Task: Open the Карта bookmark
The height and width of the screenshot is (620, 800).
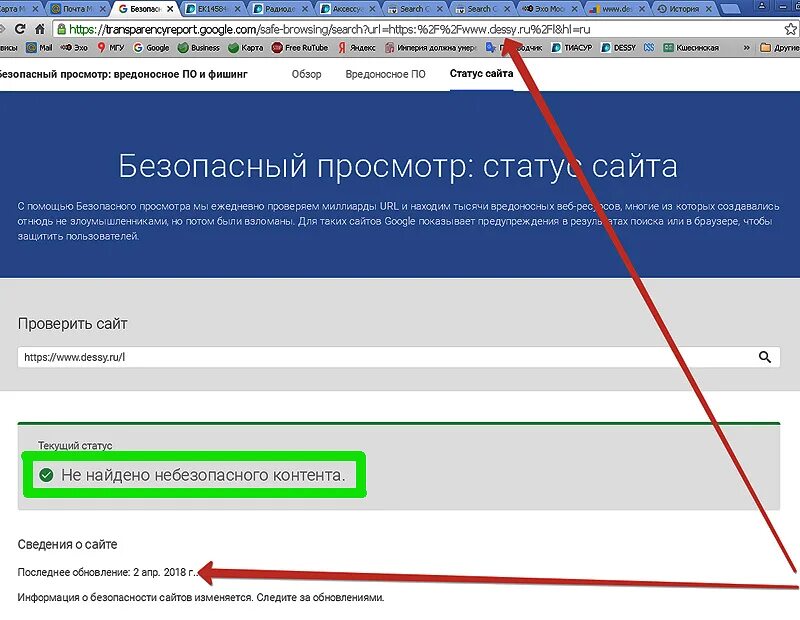Action: pyautogui.click(x=246, y=47)
